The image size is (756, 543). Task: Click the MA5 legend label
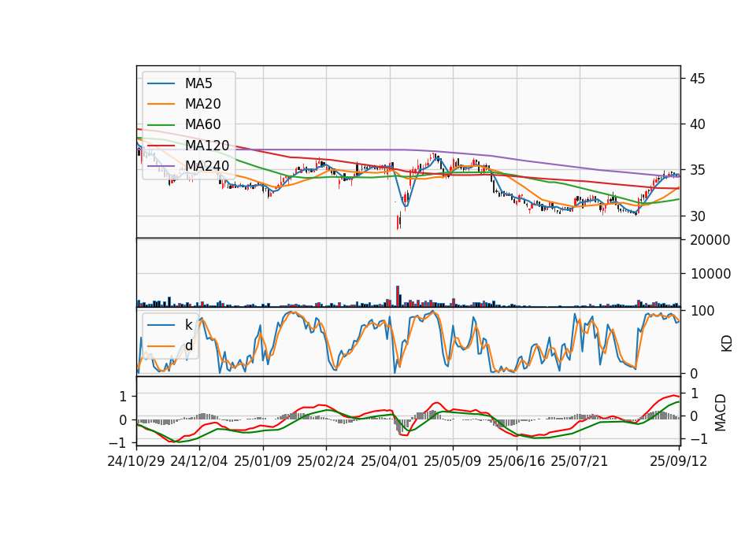(x=198, y=83)
